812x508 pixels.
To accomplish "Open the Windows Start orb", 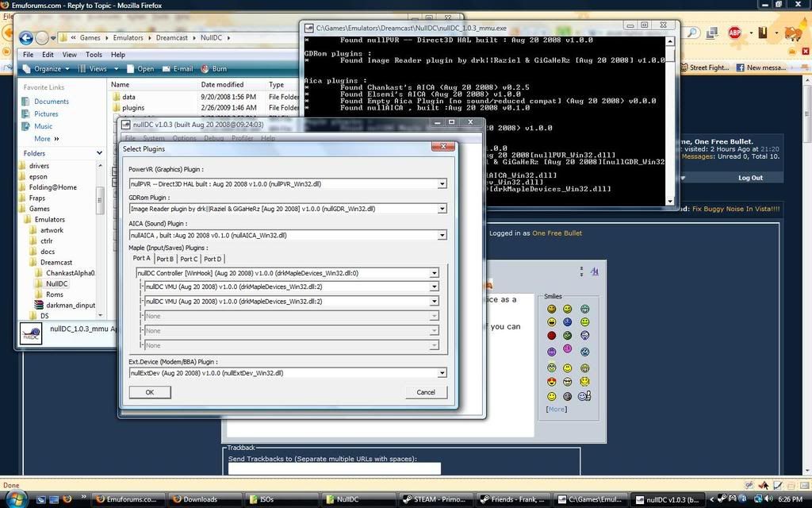I will click(14, 498).
